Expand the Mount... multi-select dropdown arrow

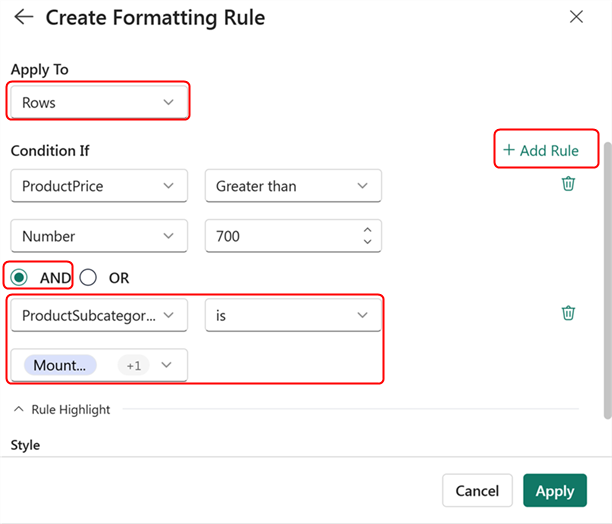[x=167, y=365]
